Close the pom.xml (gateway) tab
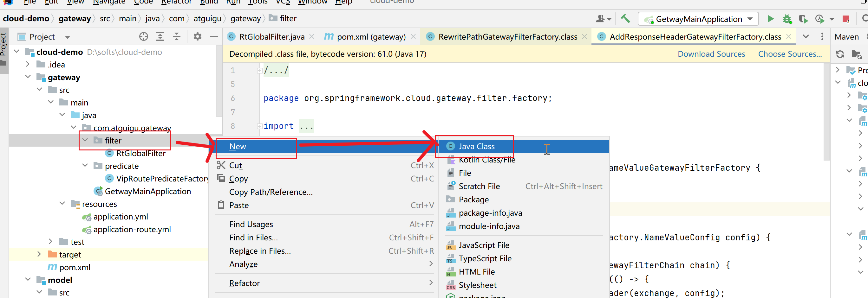This screenshot has height=298, width=868. coord(413,37)
